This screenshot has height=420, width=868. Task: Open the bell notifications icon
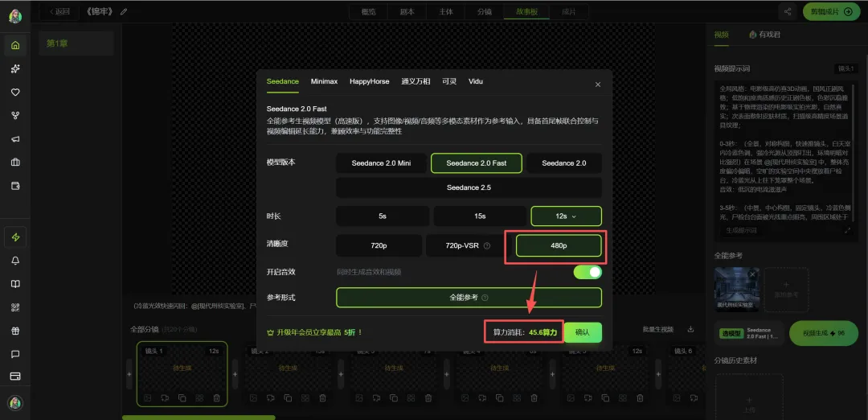15,261
